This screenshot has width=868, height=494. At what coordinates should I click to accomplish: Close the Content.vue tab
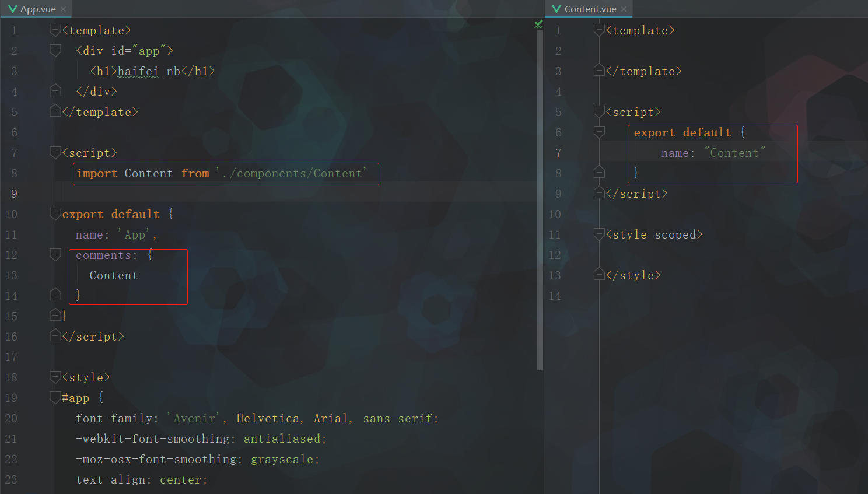pos(624,9)
